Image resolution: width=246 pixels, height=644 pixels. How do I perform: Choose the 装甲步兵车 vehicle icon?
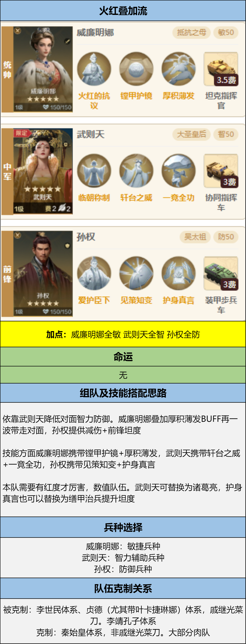pyautogui.click(x=221, y=274)
